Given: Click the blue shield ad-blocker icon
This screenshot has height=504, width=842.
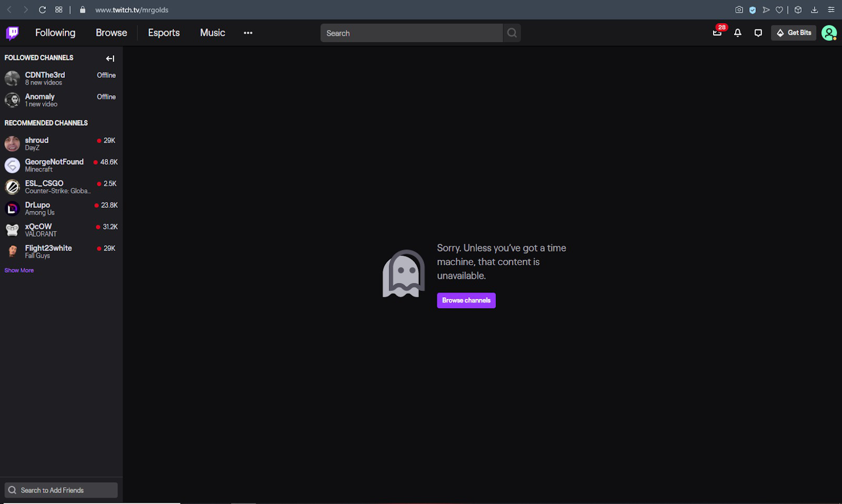Looking at the screenshot, I should coord(753,10).
